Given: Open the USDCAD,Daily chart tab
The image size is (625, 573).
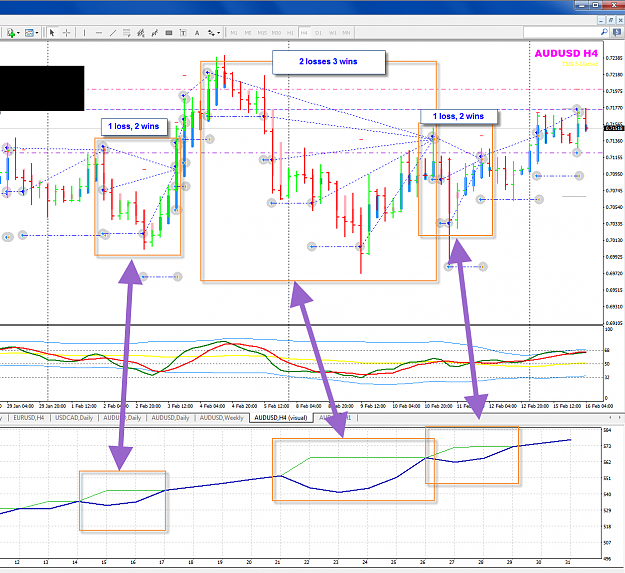Looking at the screenshot, I should click(x=74, y=418).
